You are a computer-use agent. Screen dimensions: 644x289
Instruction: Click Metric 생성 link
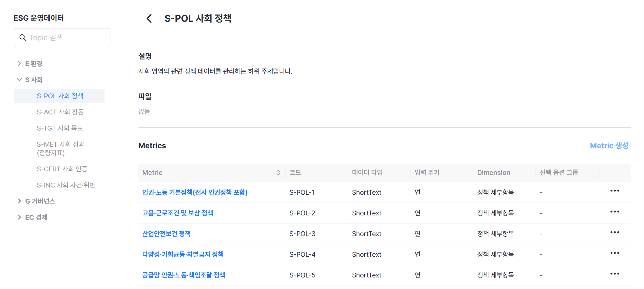point(609,146)
